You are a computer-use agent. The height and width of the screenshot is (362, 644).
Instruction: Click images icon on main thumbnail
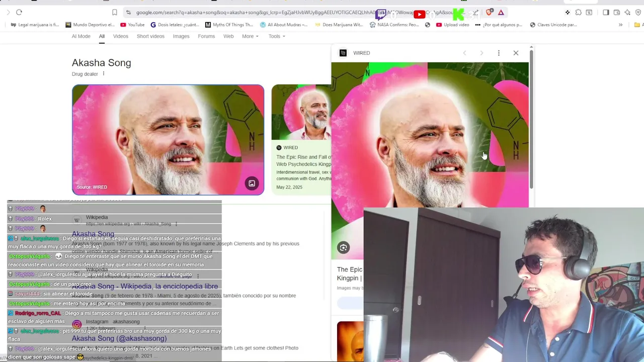[x=252, y=184]
